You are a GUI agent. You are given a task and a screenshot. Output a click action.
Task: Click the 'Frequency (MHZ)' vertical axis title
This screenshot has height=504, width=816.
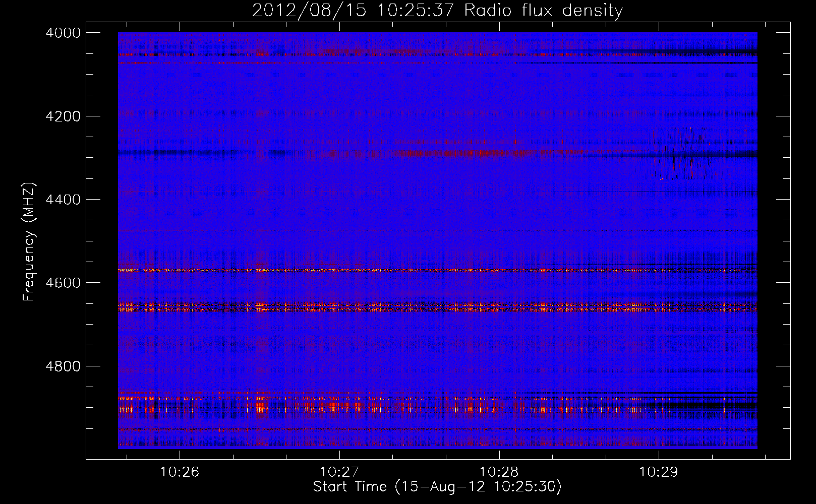(x=29, y=242)
